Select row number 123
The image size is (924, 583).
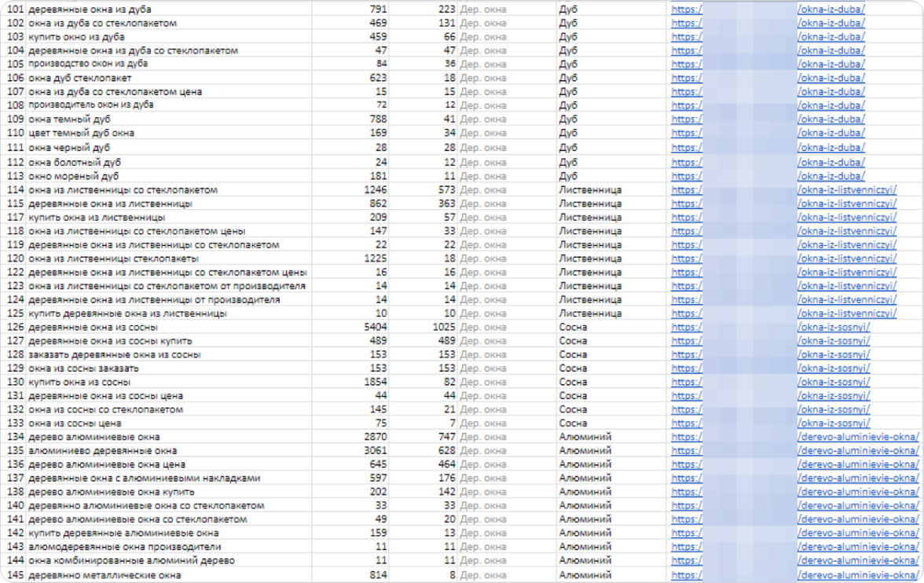pos(16,286)
